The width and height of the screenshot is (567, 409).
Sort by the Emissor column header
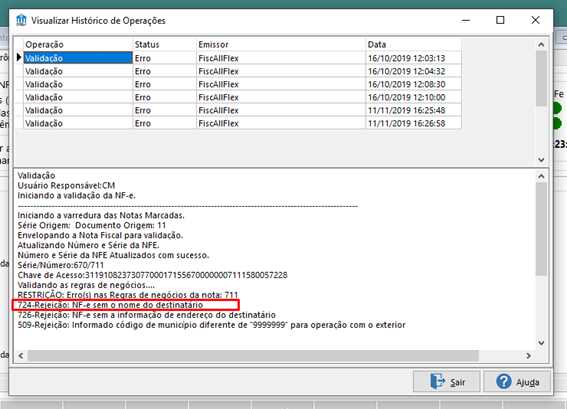tap(281, 44)
